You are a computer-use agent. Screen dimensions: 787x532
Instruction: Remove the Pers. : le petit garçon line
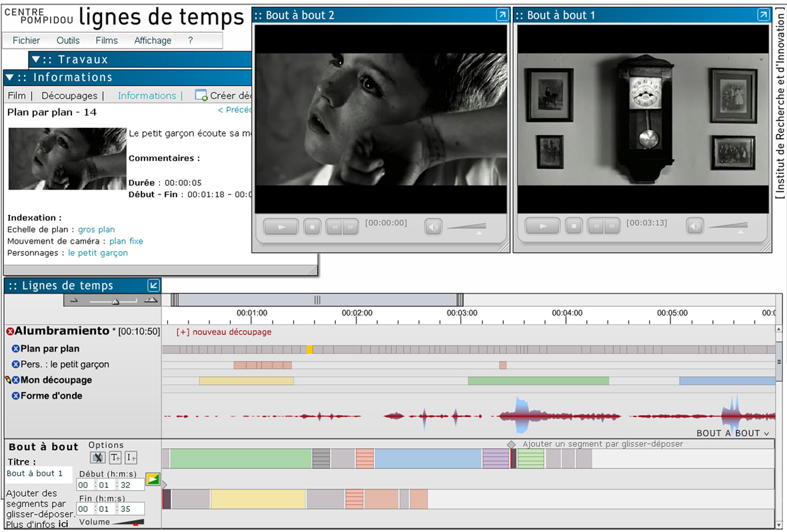tap(15, 364)
